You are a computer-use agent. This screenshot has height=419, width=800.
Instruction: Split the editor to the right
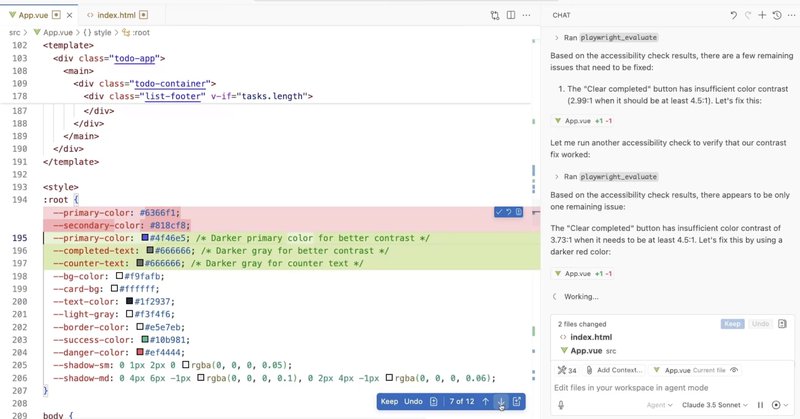(x=511, y=15)
